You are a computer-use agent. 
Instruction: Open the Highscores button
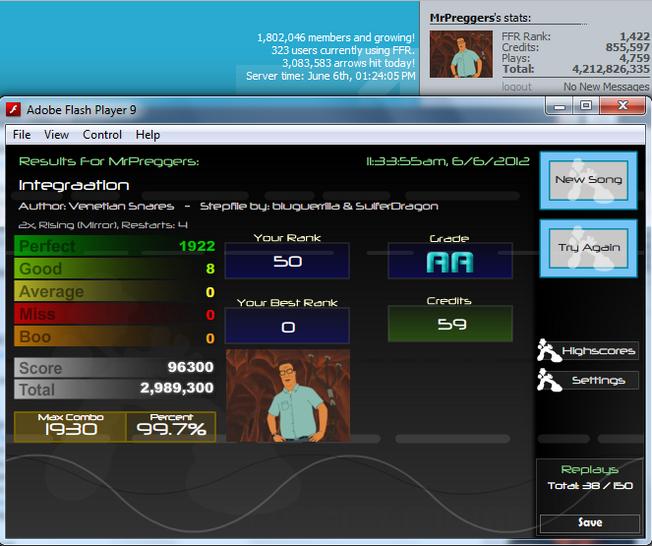point(599,351)
